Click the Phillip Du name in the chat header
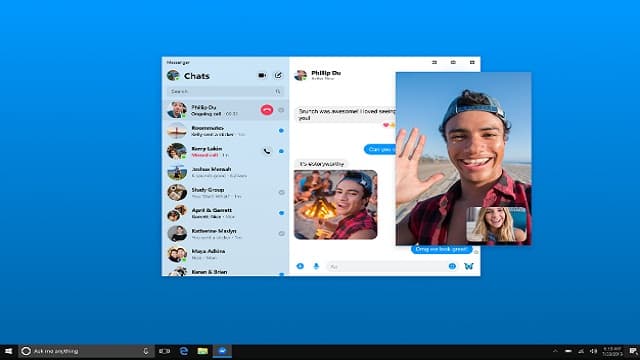This screenshot has width=640, height=360. pyautogui.click(x=326, y=73)
